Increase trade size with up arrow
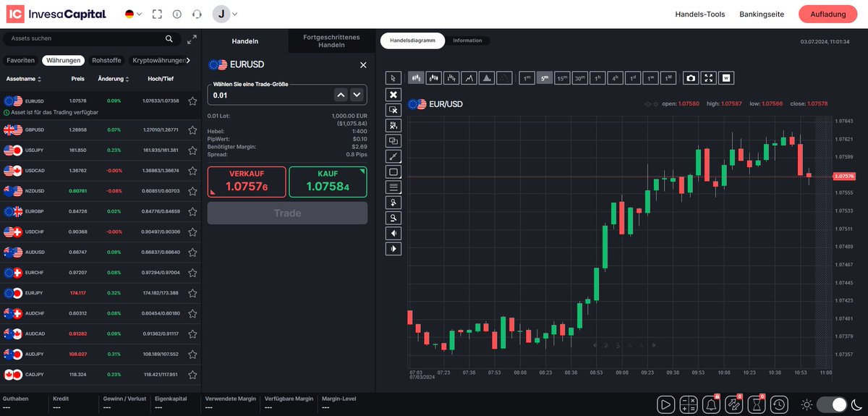The width and height of the screenshot is (868, 416). tap(341, 95)
